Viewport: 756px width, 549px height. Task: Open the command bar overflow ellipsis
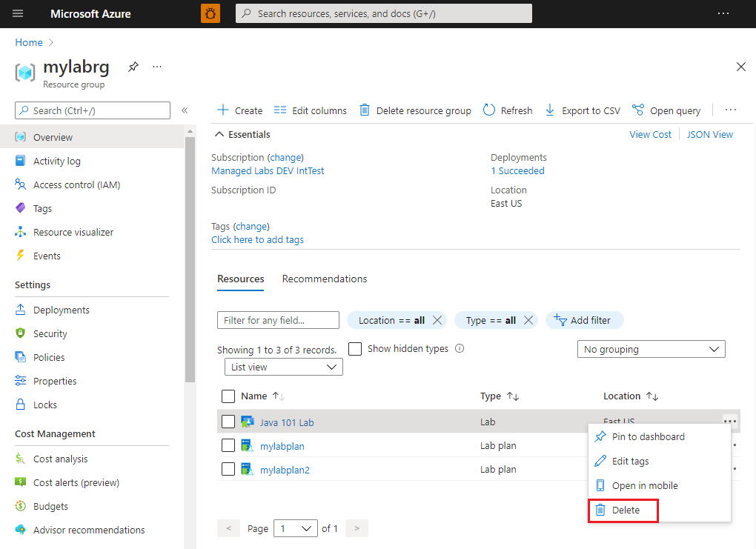click(731, 110)
